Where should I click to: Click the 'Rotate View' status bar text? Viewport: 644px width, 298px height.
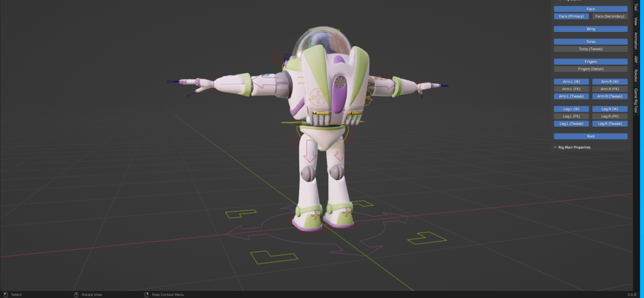tap(92, 295)
